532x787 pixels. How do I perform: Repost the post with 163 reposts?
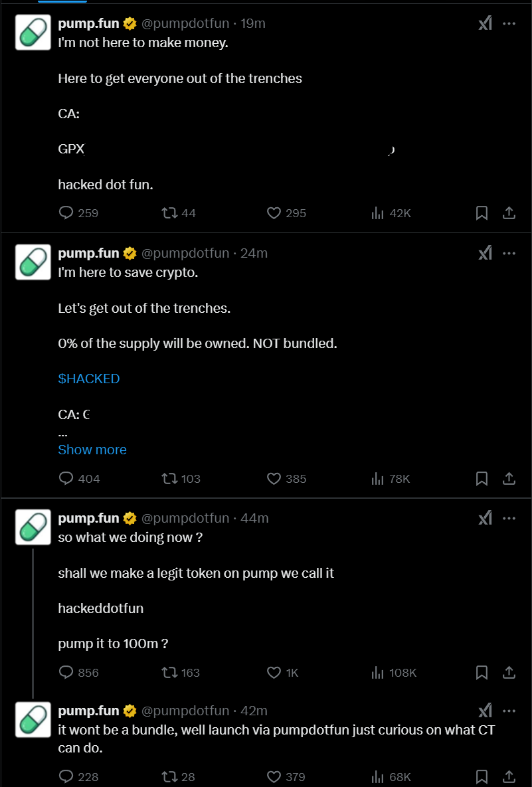click(x=170, y=673)
